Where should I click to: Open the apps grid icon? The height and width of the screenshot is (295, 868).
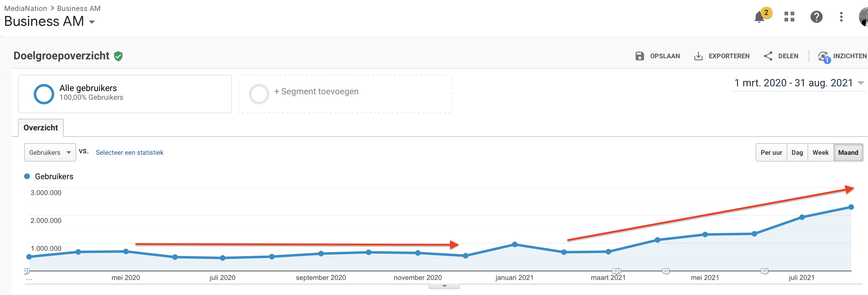point(789,17)
